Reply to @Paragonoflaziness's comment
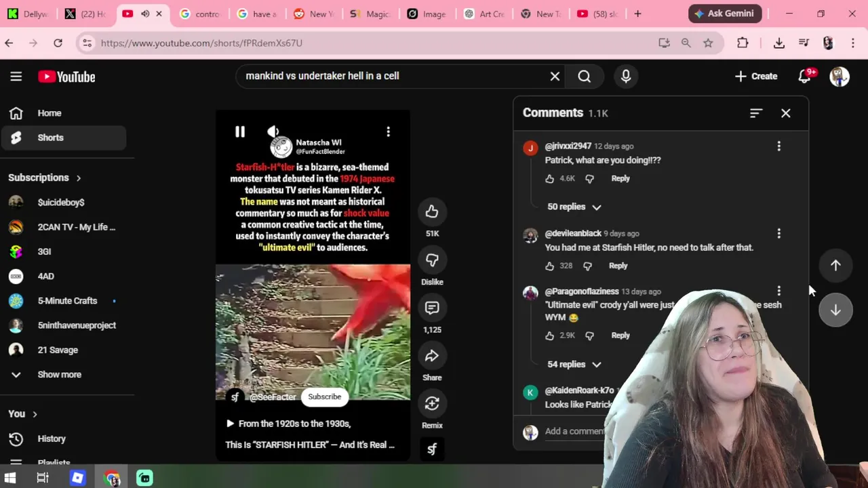The image size is (868, 488). [620, 335]
